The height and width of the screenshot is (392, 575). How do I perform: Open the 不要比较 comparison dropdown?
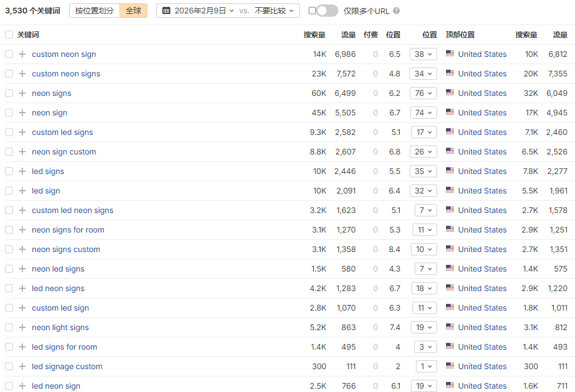(x=274, y=11)
